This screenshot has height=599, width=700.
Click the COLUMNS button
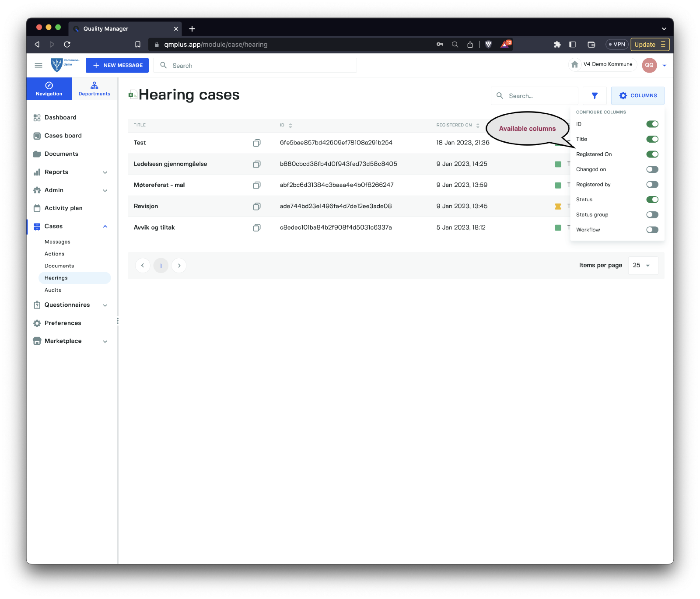click(637, 96)
